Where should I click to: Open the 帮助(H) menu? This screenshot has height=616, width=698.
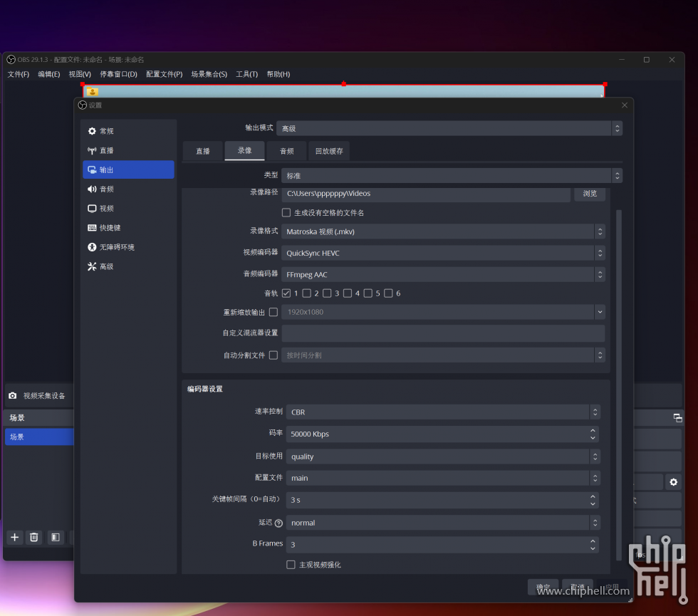coord(278,74)
